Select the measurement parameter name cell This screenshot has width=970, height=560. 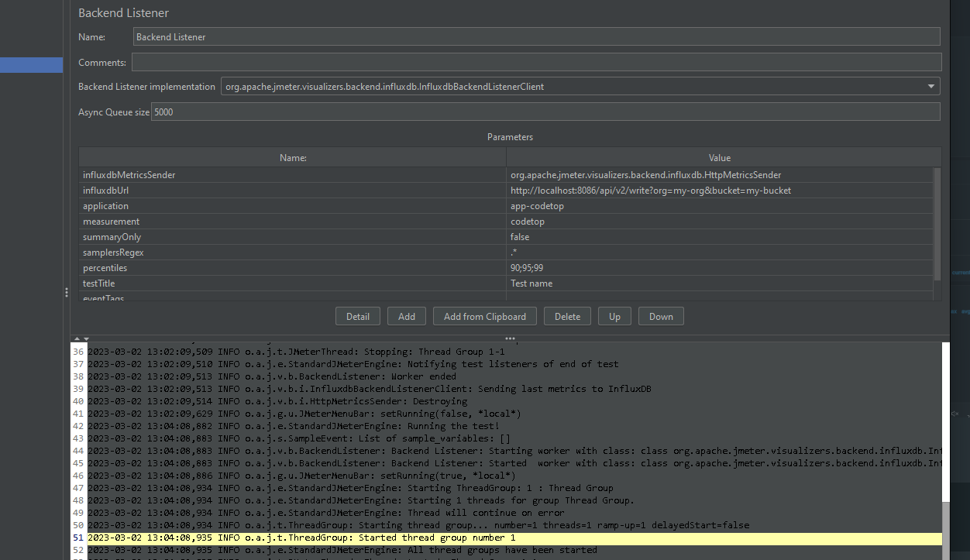click(x=292, y=222)
